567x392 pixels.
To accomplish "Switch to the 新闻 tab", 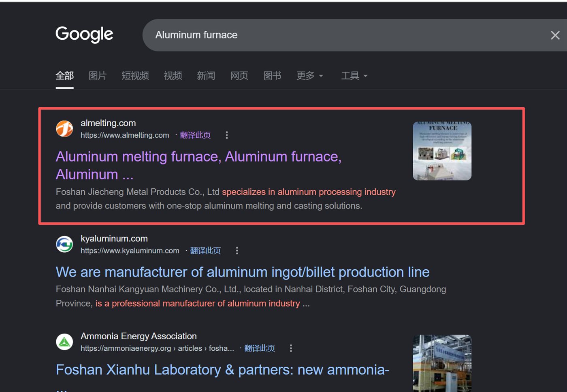I will pos(206,76).
